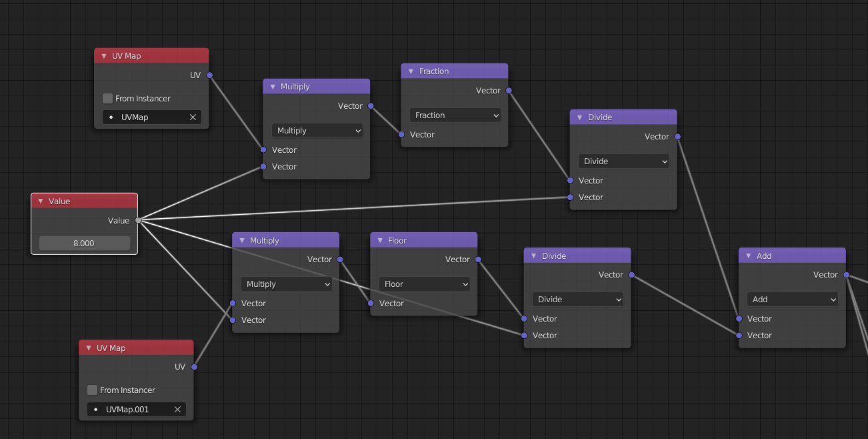Enable From Instancer above the UVMap.001 field
Viewport: 868px width, 439px height.
pyautogui.click(x=92, y=390)
